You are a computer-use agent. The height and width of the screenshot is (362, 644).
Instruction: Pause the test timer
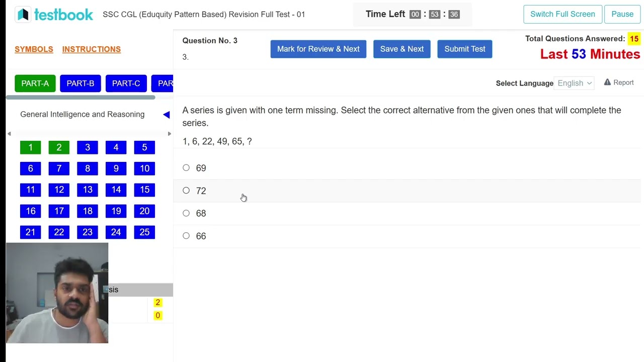pos(622,14)
